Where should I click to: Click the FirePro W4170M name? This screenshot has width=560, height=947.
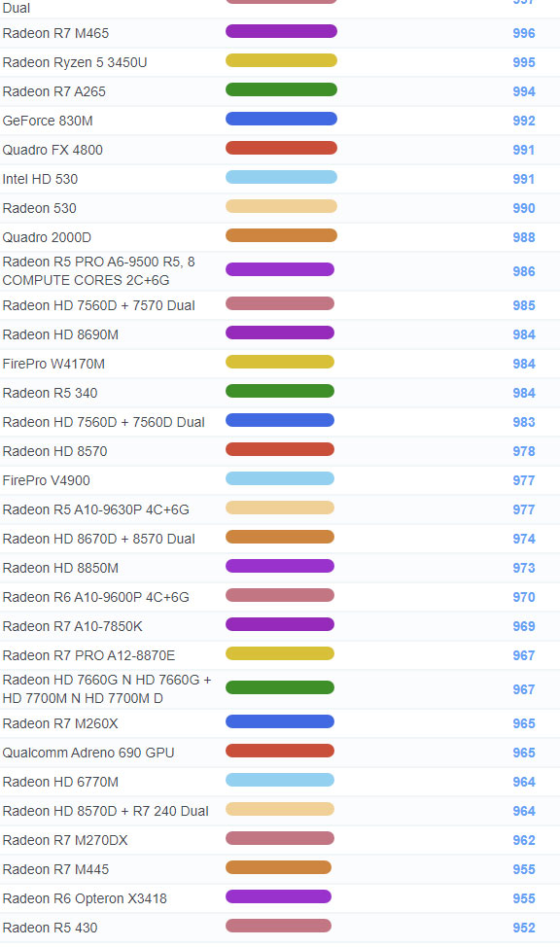pos(53,364)
